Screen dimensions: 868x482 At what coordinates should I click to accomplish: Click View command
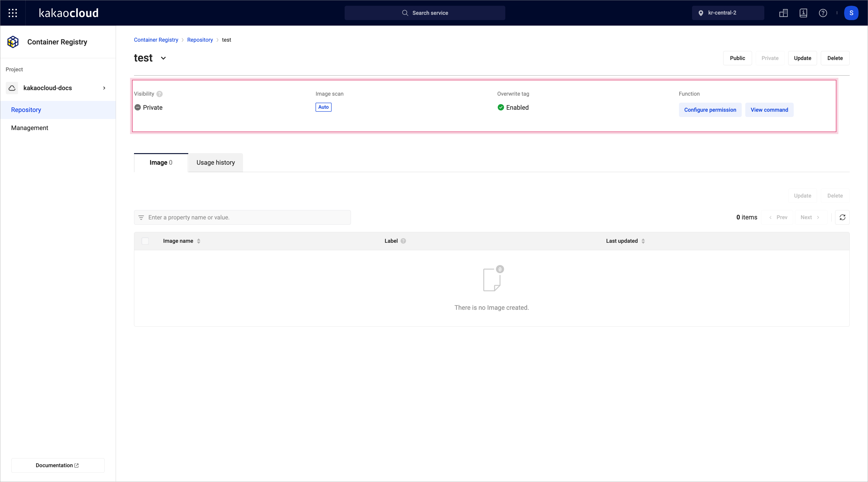[x=769, y=110]
